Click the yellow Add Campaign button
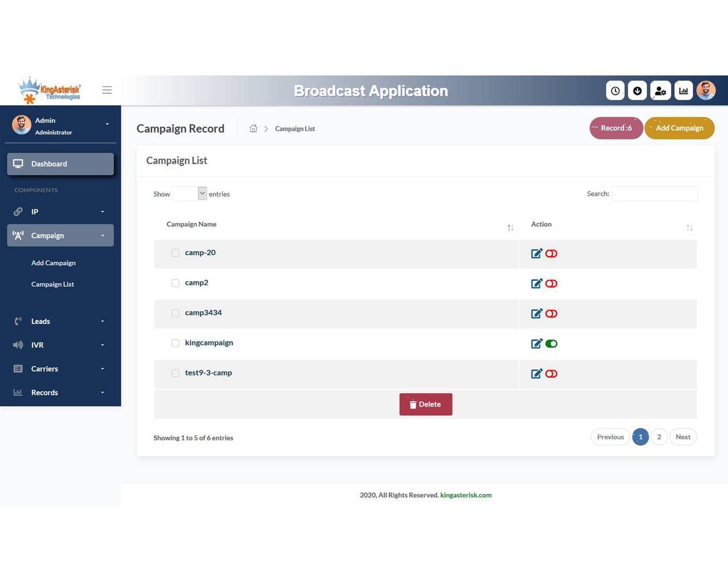The image size is (728, 573). 679,128
